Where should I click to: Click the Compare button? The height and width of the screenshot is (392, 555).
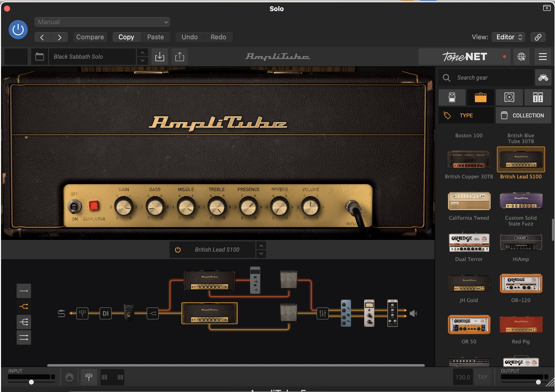(90, 37)
